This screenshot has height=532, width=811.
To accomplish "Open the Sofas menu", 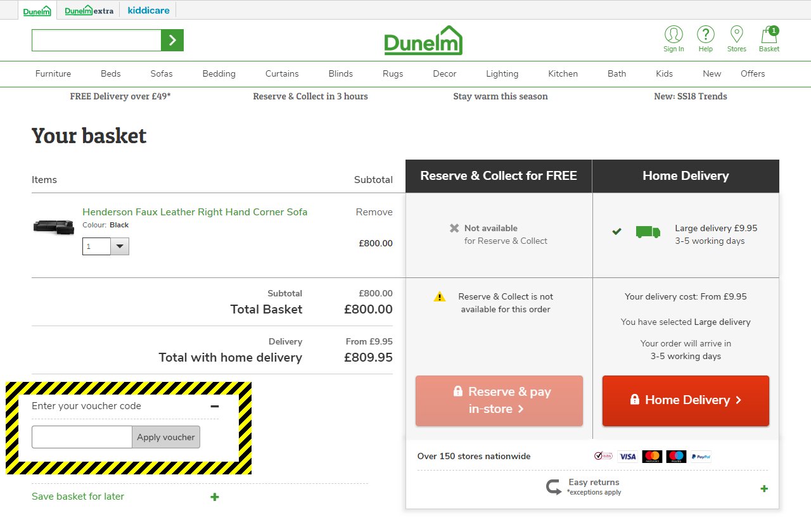I will coord(162,73).
